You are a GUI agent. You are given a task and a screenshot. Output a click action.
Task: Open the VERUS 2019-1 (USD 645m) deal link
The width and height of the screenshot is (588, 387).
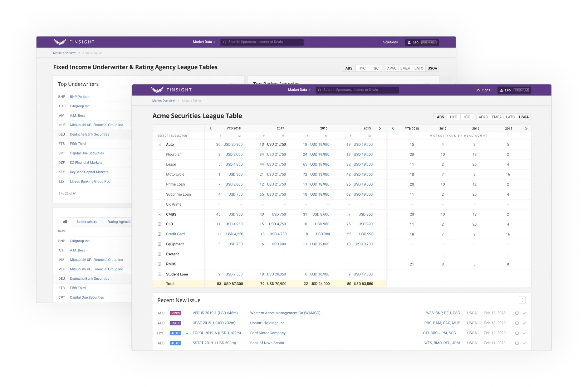[x=215, y=313]
